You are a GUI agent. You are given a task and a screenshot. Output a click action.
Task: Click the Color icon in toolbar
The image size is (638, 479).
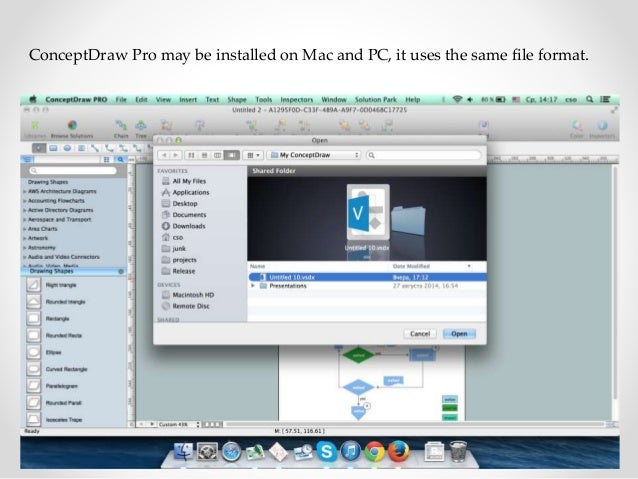[x=577, y=125]
